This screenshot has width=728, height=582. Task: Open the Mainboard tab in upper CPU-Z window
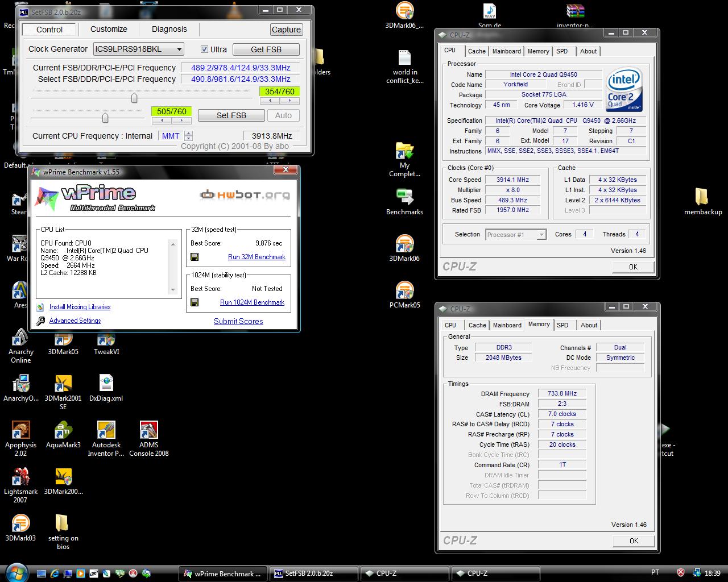coord(506,51)
